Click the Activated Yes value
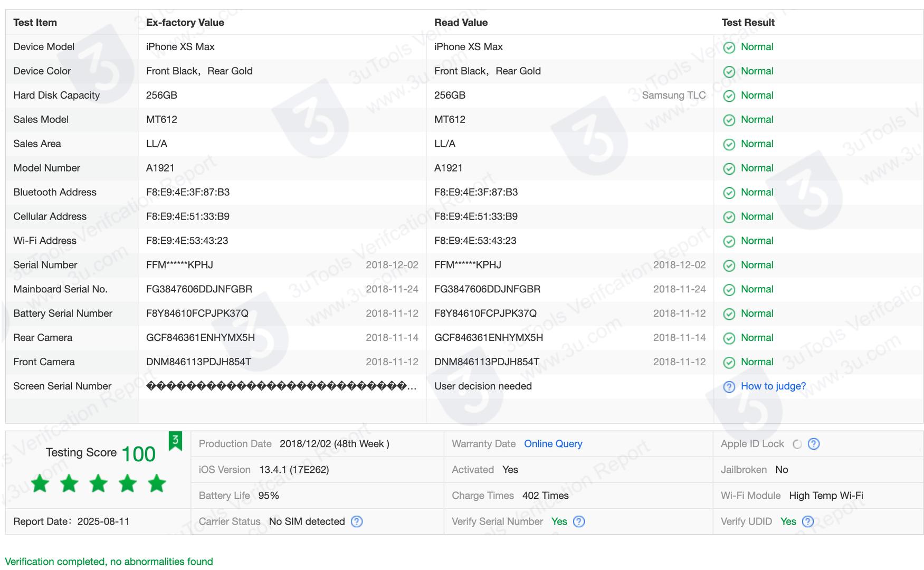This screenshot has width=924, height=570. 510,470
